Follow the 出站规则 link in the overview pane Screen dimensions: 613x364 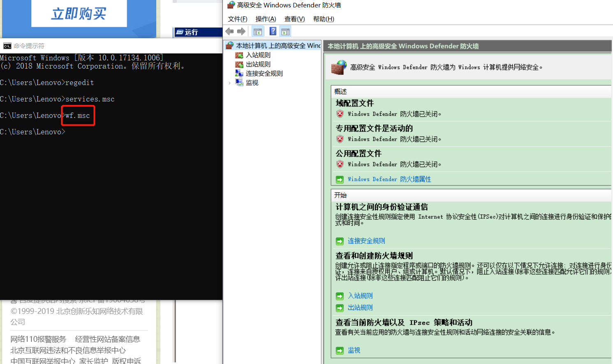pos(360,307)
